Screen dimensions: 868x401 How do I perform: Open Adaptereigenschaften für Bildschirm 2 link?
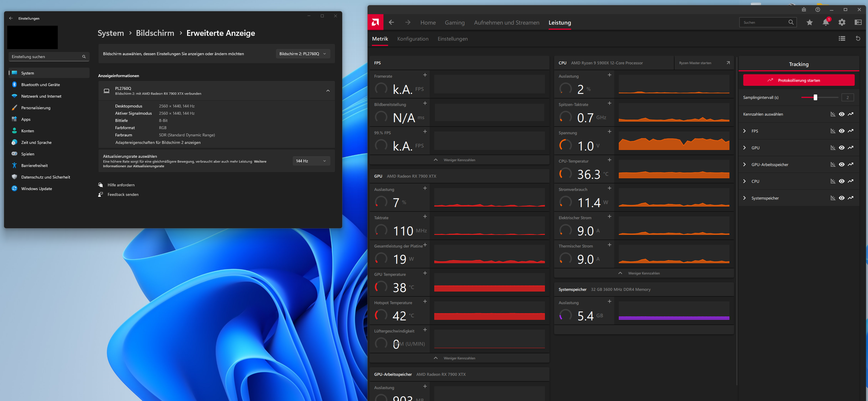pos(158,142)
